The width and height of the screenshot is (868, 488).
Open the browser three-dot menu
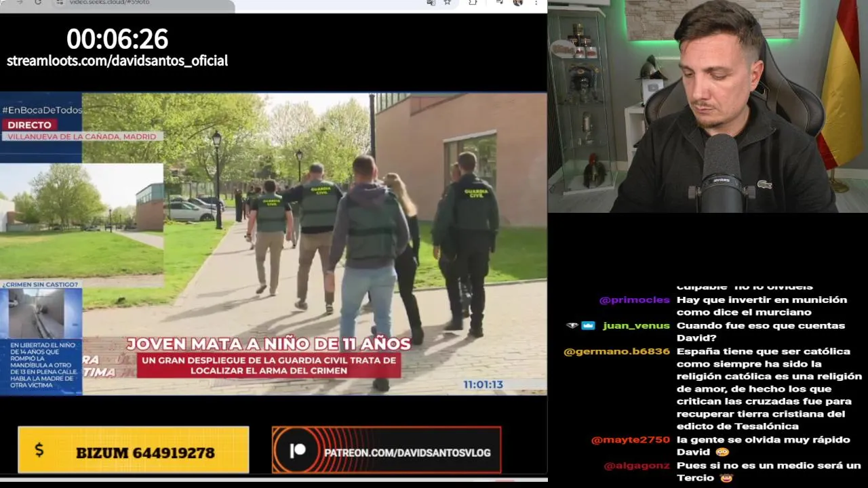(536, 3)
